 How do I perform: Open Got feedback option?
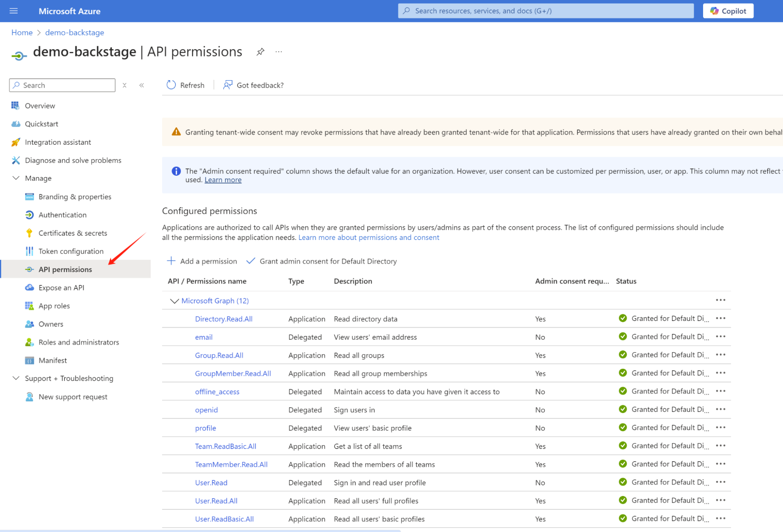point(253,85)
